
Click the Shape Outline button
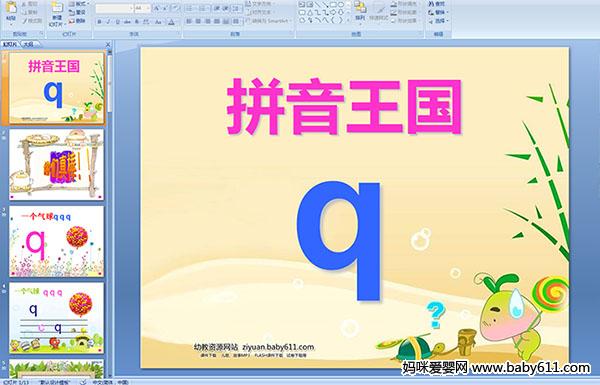[404, 12]
